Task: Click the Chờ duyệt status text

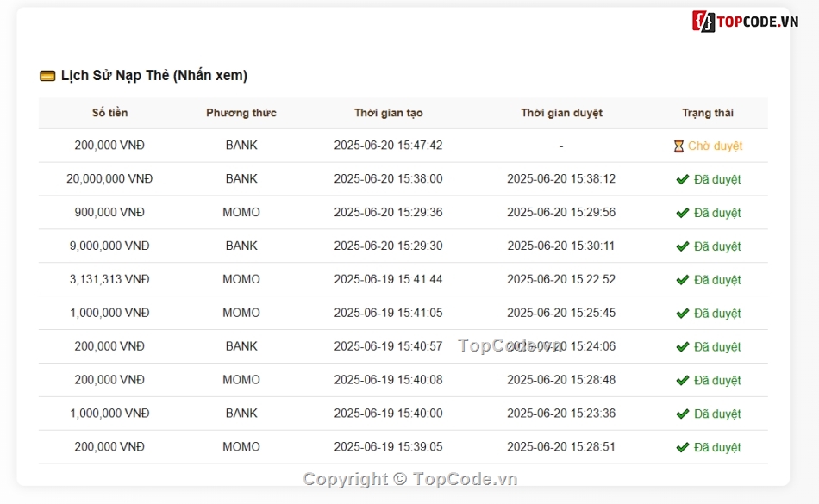Action: (715, 146)
